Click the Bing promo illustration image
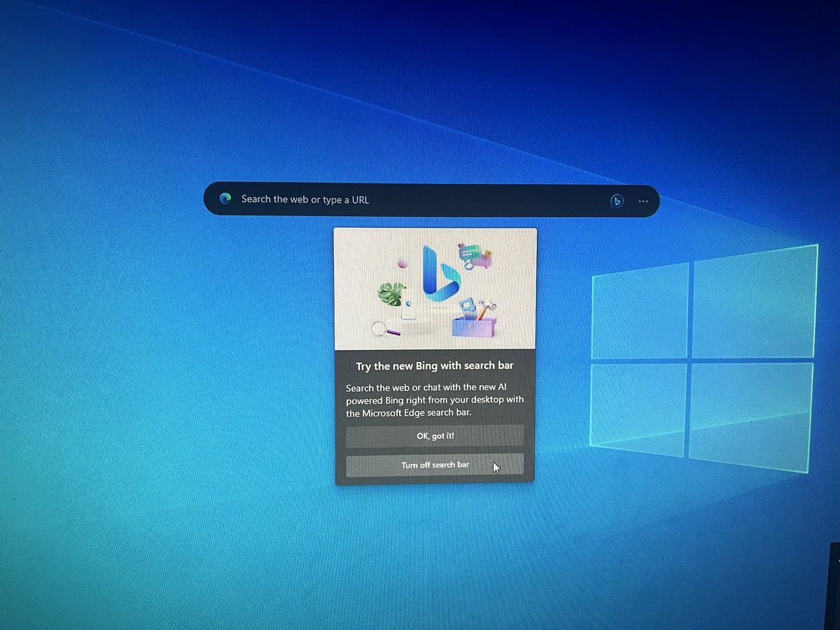The height and width of the screenshot is (630, 840). (435, 289)
